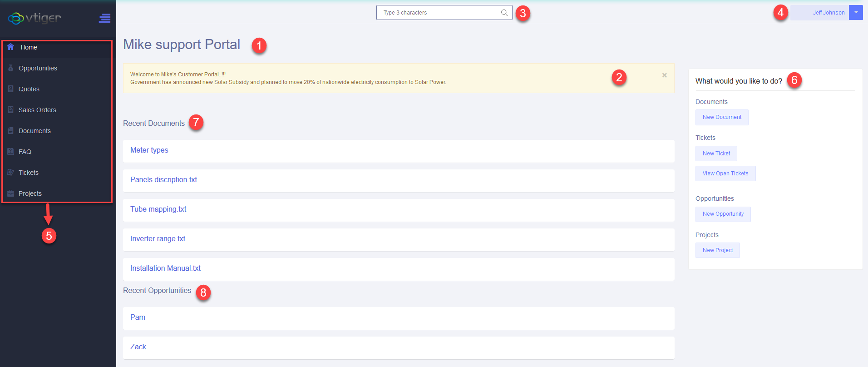
Task: Click the Tickets sidebar icon
Action: click(x=11, y=173)
